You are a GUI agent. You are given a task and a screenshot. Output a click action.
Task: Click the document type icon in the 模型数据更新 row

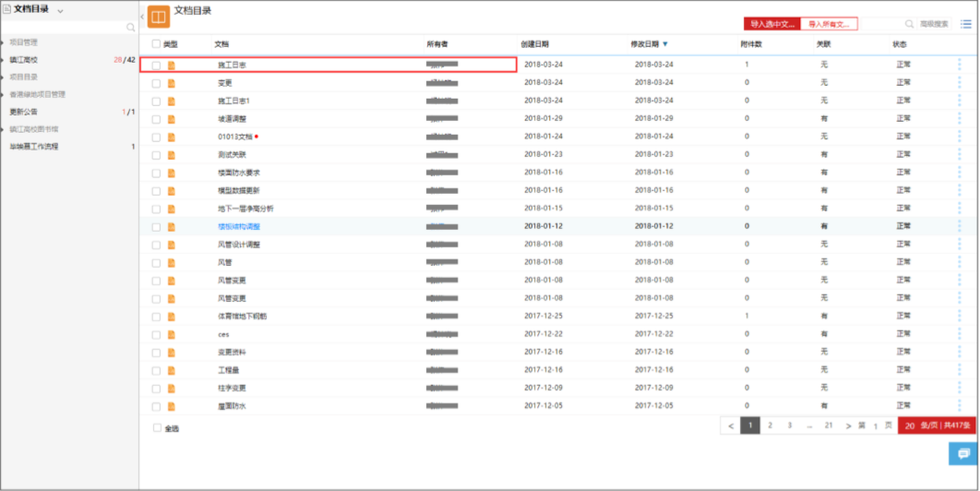coord(172,191)
